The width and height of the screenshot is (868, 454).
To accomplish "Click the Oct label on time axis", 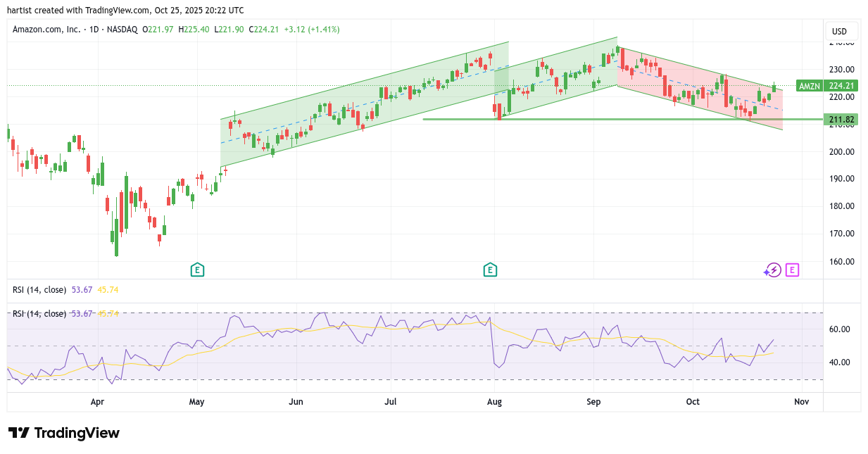I will click(x=693, y=402).
